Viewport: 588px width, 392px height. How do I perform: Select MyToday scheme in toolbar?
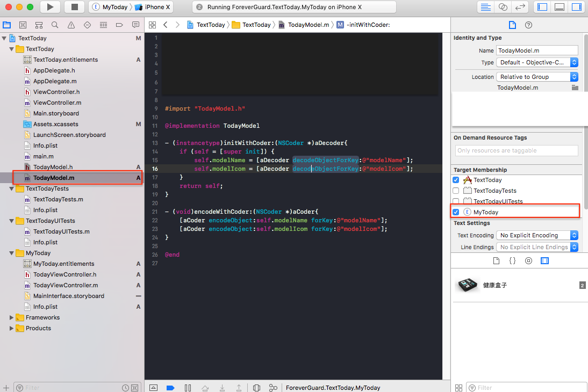pos(110,7)
